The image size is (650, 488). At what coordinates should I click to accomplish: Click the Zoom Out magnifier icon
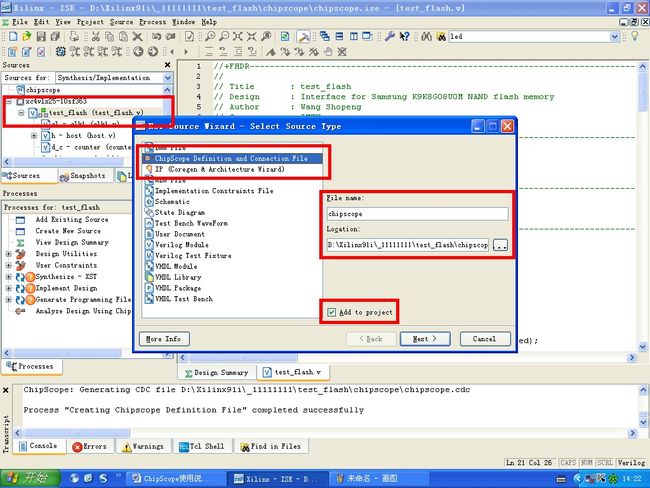(224, 36)
